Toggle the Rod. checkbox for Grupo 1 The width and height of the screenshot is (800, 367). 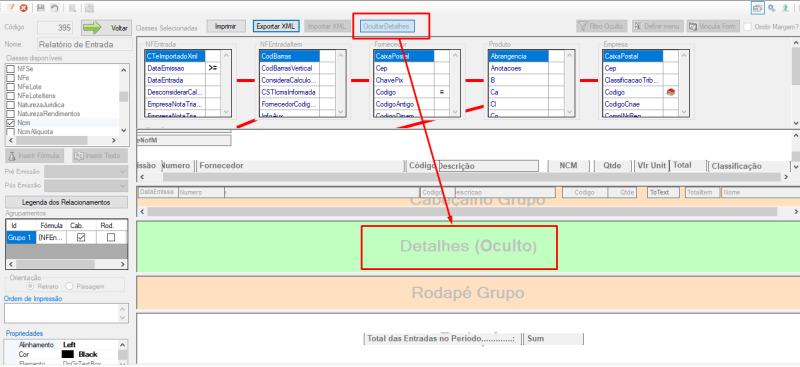pyautogui.click(x=111, y=237)
